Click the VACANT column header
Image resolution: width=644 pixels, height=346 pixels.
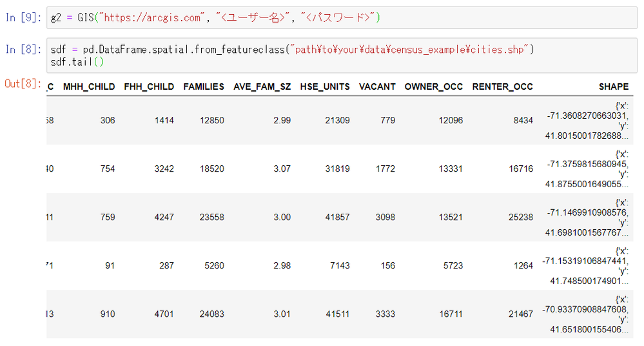click(x=377, y=86)
